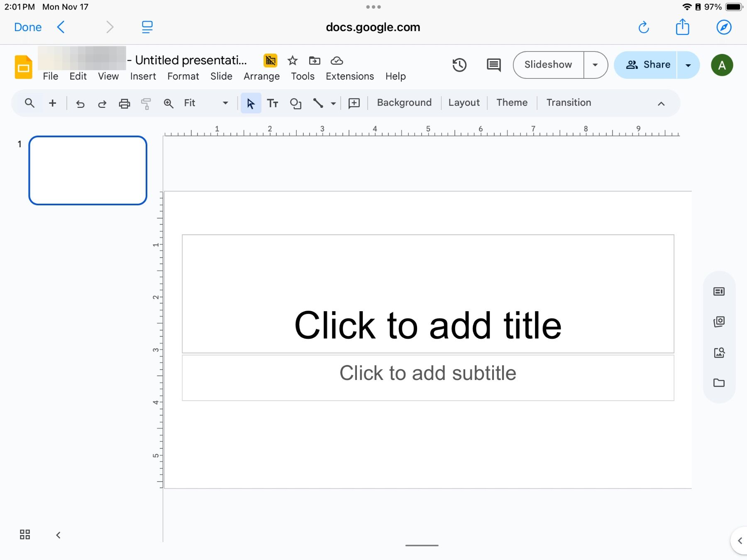
Task: Open version history clock icon
Action: [x=459, y=65]
